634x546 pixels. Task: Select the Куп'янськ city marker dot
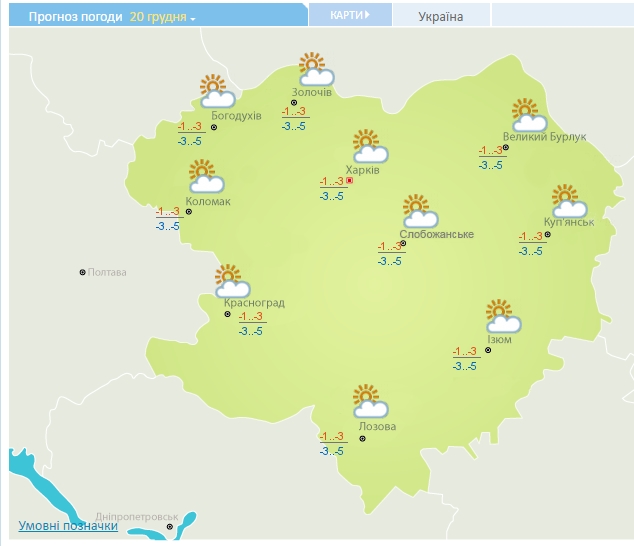point(547,234)
